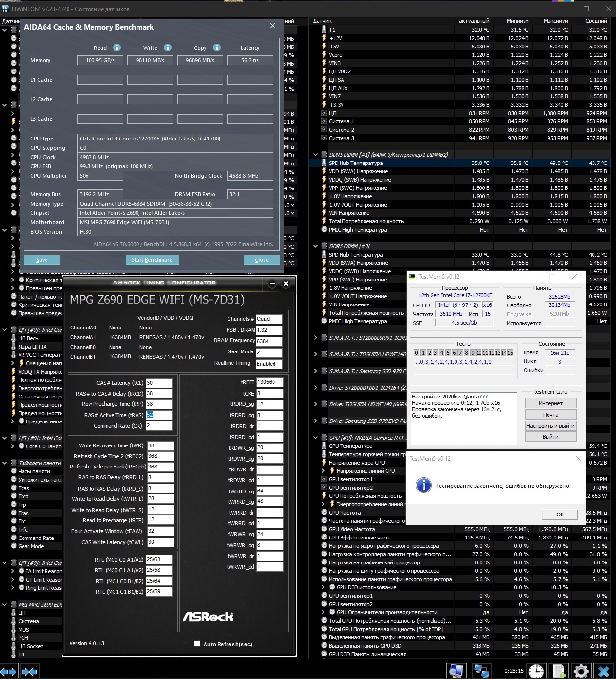Screen dimensions: 616x679
Task: Click the Memory Latency 56.7 ns field
Action: 250,60
